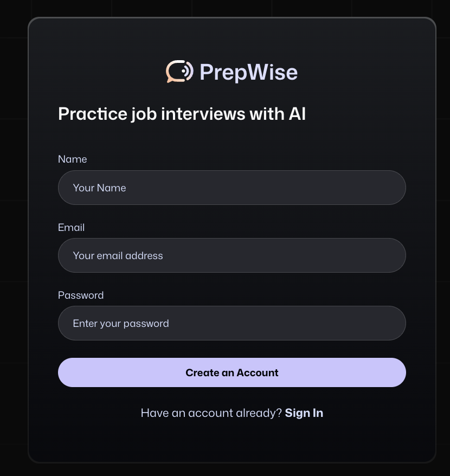
Task: Click the Password field label
Action: pos(81,295)
